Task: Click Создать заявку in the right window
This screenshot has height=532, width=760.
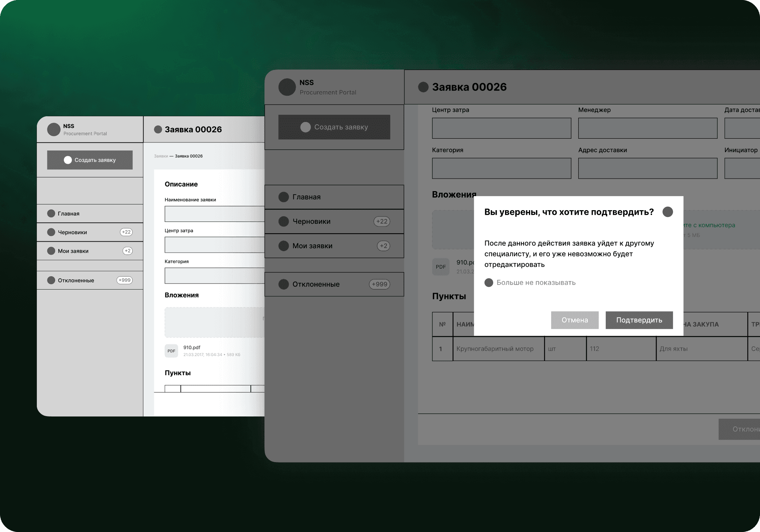Action: click(334, 127)
